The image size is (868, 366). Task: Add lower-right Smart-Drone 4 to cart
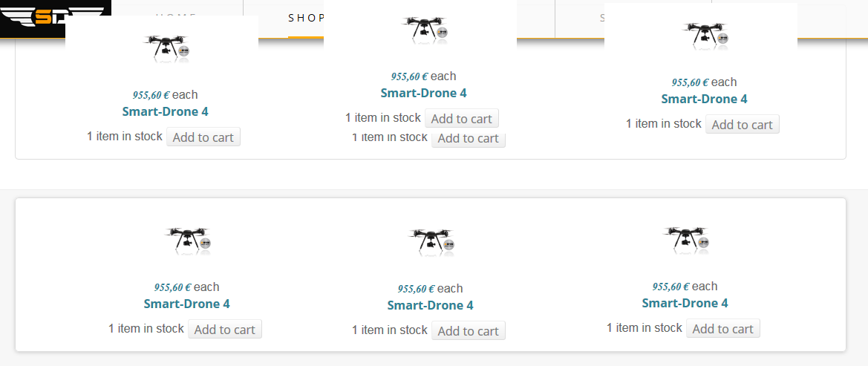(723, 329)
